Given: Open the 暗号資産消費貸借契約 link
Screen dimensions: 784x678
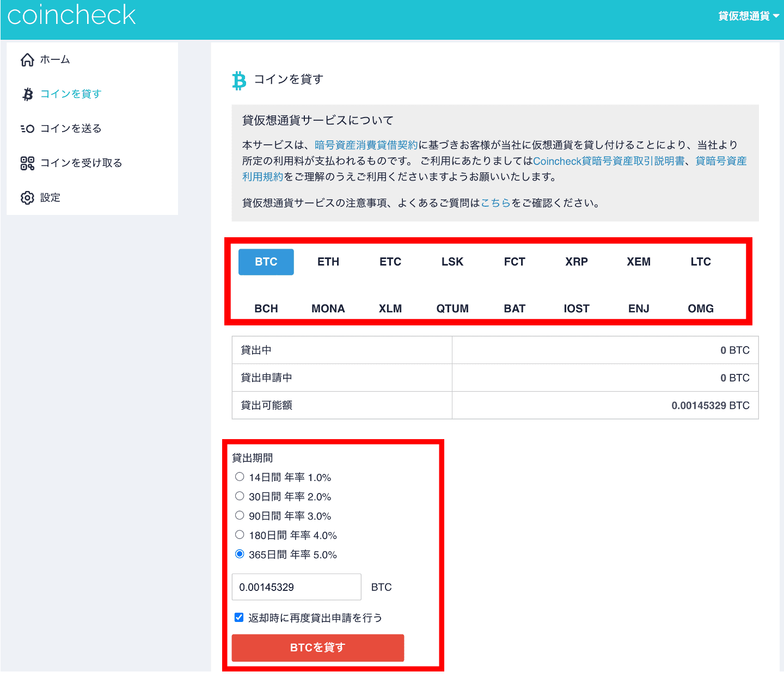Looking at the screenshot, I should click(x=366, y=145).
